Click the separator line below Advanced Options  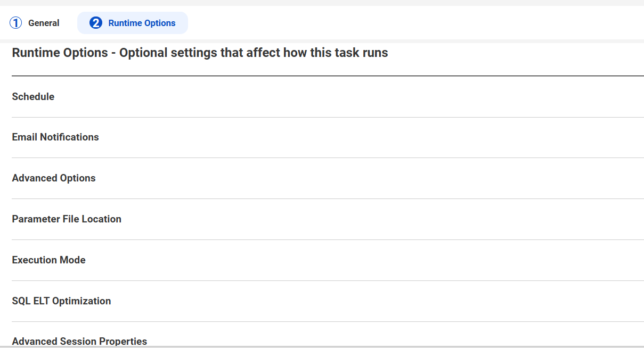pyautogui.click(x=328, y=198)
